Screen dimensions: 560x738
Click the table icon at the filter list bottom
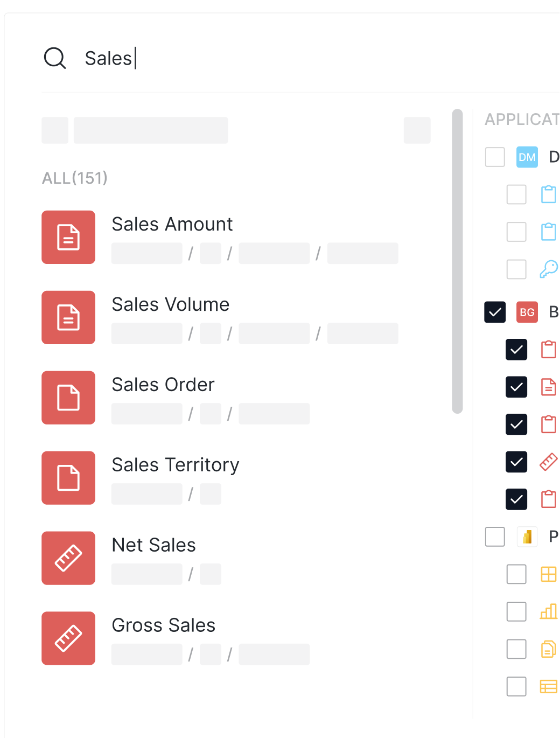pyautogui.click(x=548, y=686)
